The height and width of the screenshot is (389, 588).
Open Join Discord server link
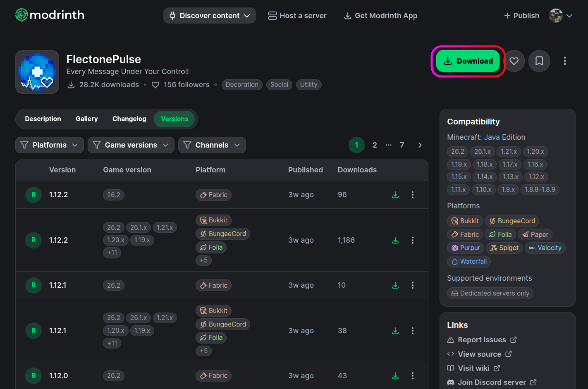pos(492,382)
